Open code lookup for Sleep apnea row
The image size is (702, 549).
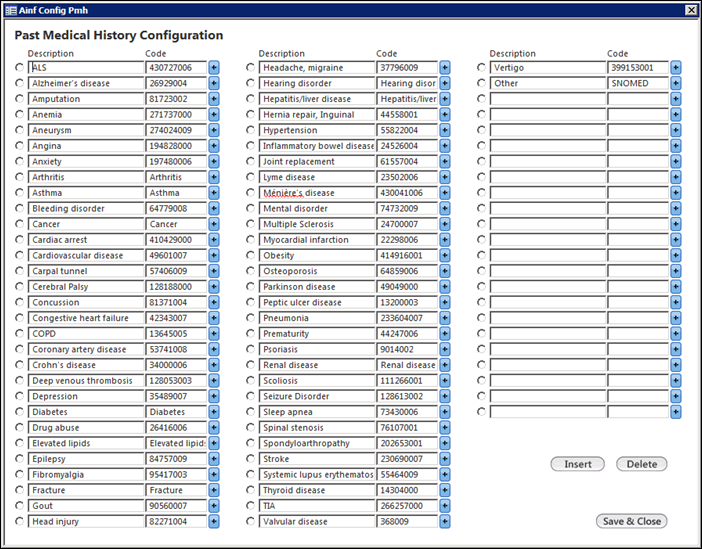[445, 412]
